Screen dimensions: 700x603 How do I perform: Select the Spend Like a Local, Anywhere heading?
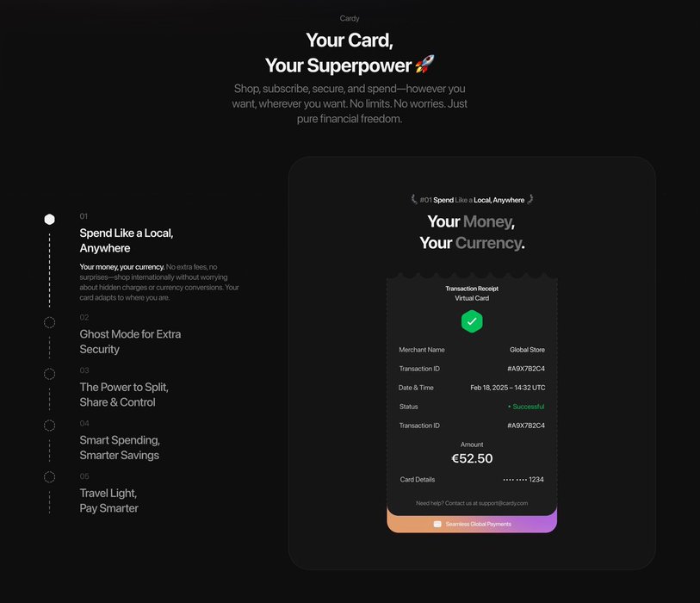[127, 240]
